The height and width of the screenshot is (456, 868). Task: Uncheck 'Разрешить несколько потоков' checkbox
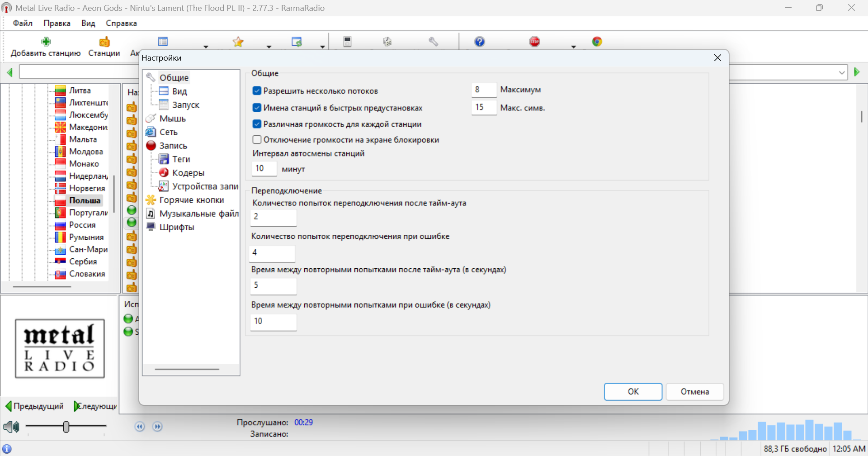pyautogui.click(x=257, y=91)
